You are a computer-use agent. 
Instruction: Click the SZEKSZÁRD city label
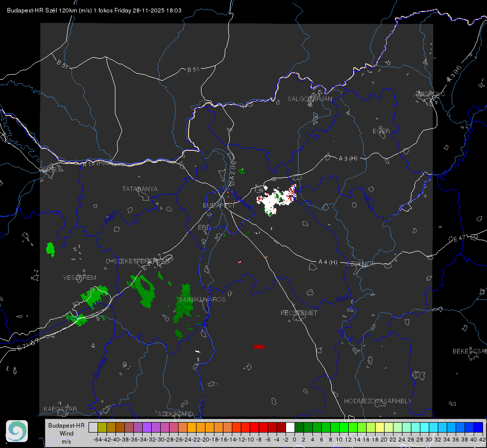click(x=176, y=414)
